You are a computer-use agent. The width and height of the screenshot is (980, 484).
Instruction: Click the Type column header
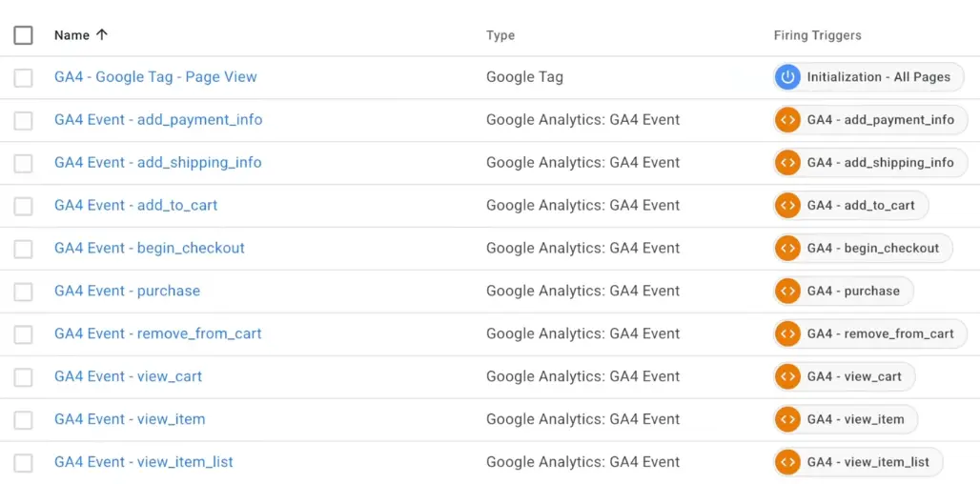[x=500, y=35]
